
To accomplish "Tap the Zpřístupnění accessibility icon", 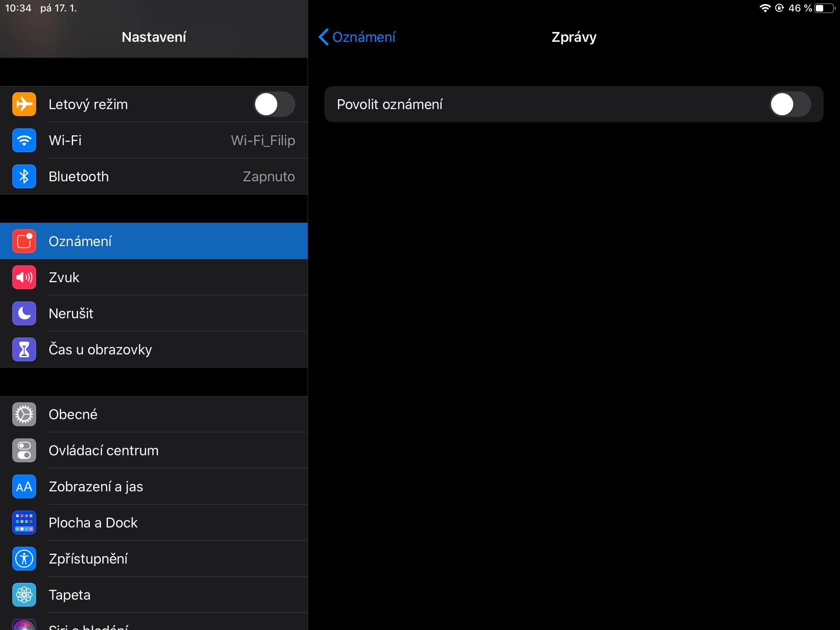I will point(24,559).
